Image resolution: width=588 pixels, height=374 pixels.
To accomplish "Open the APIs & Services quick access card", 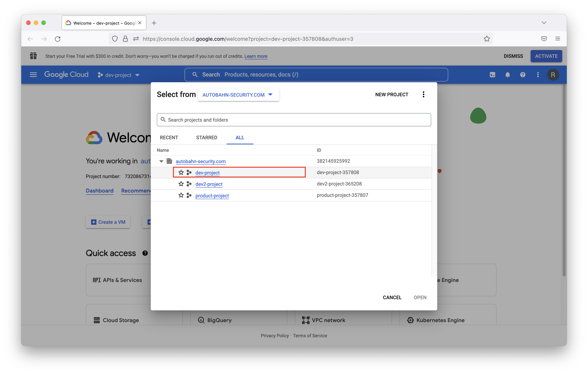I will (118, 280).
